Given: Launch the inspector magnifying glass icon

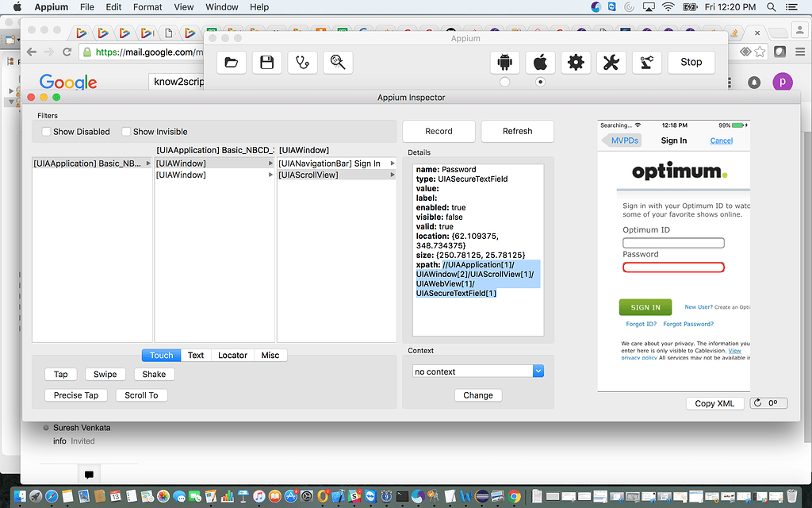Looking at the screenshot, I should [338, 62].
